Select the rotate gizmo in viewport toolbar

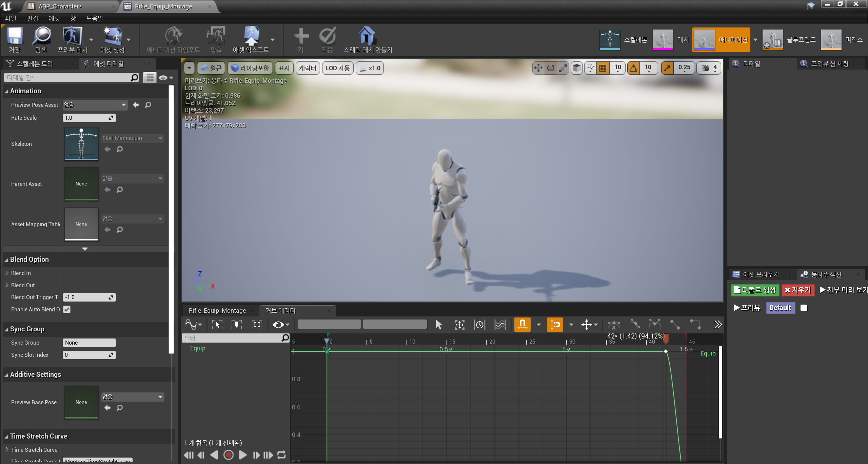pyautogui.click(x=551, y=68)
